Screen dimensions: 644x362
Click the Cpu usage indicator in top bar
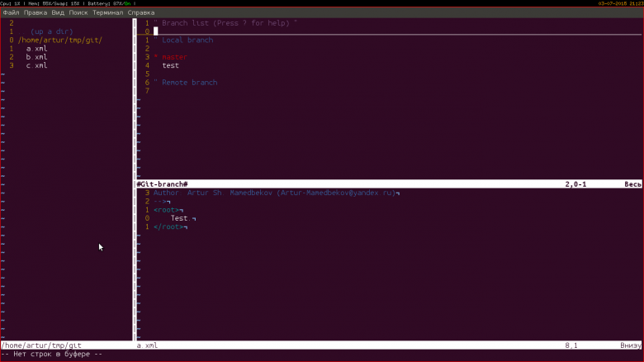tap(10, 3)
